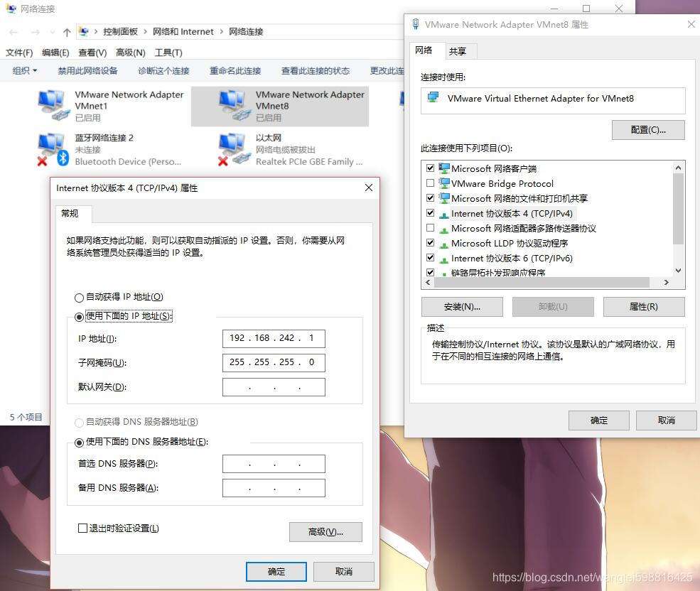Click the Microsoft 网络的文件和打印机共享 item icon
This screenshot has width=700, height=591.
443,197
